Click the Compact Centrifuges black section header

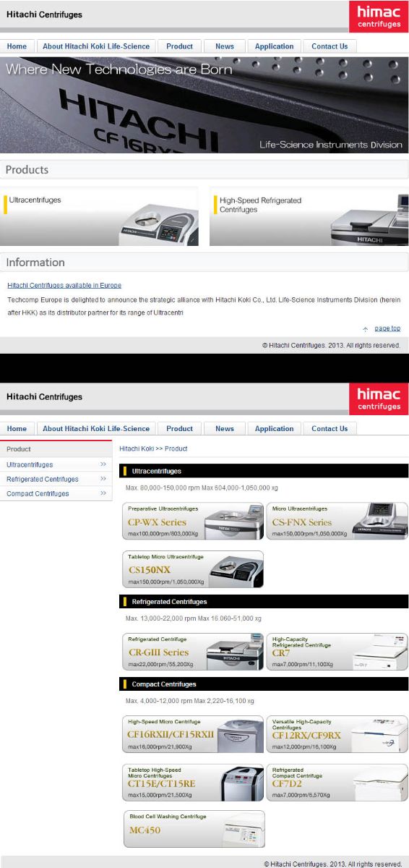(x=264, y=684)
